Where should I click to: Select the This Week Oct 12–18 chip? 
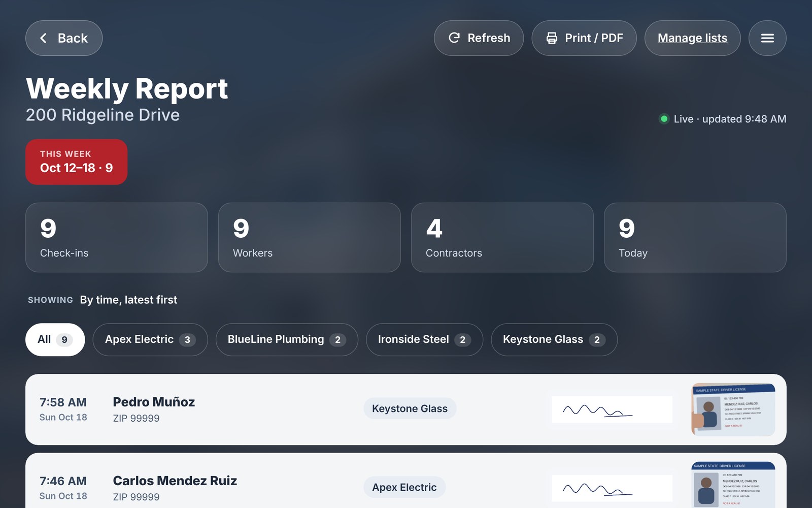click(76, 162)
